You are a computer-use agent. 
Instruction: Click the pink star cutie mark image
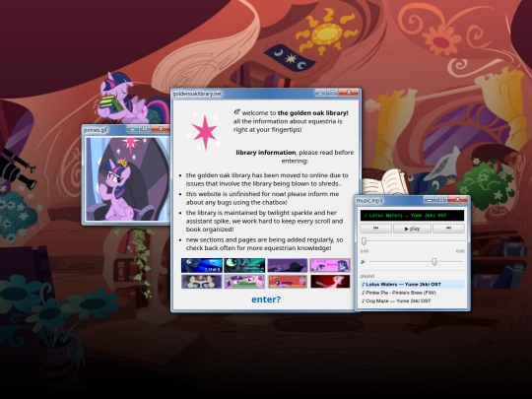tap(204, 132)
